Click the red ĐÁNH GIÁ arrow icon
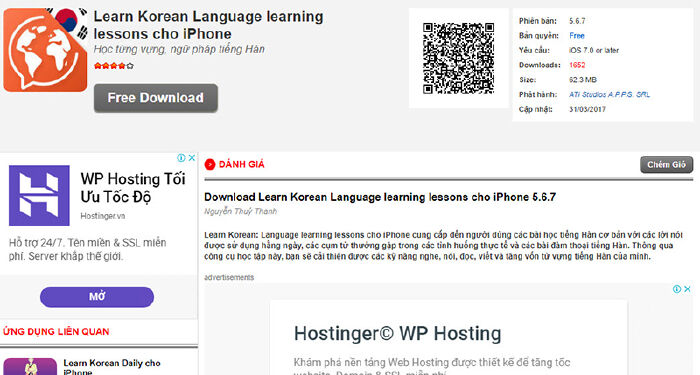Image resolution: width=700 pixels, height=375 pixels. [209, 164]
